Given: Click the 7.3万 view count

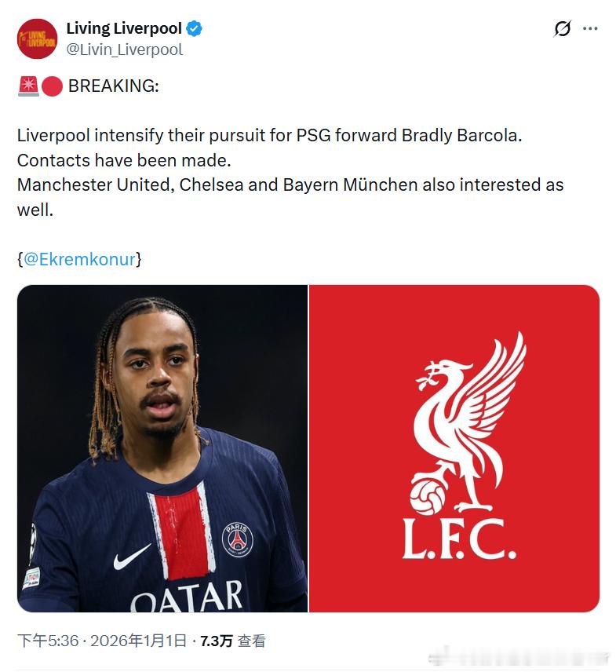Looking at the screenshot, I should [216, 641].
